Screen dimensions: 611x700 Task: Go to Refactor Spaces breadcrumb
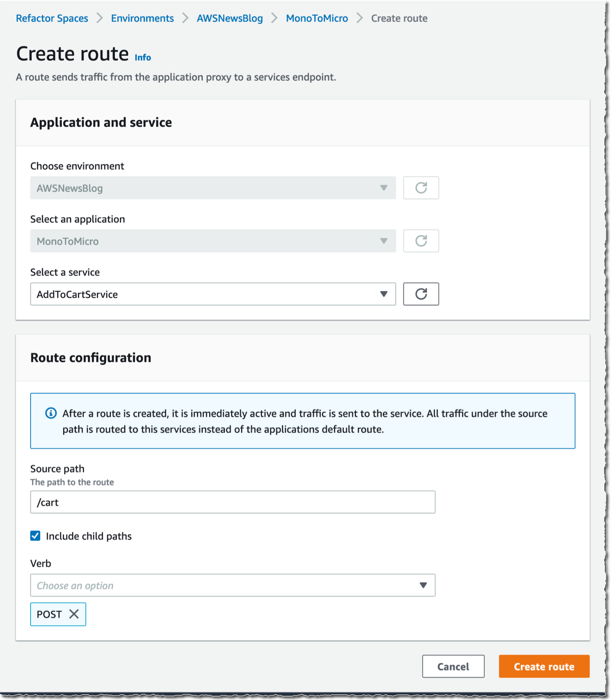click(52, 18)
